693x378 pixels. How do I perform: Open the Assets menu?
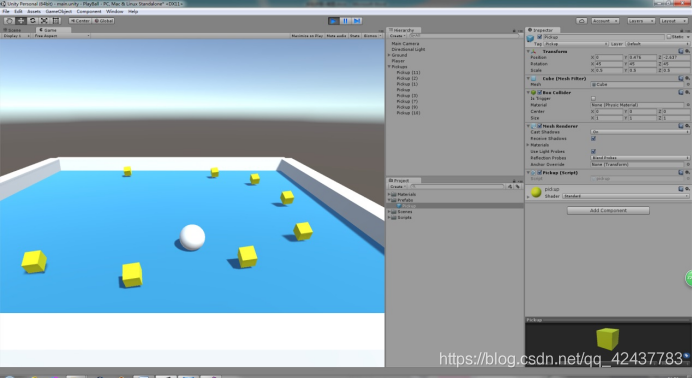[34, 11]
